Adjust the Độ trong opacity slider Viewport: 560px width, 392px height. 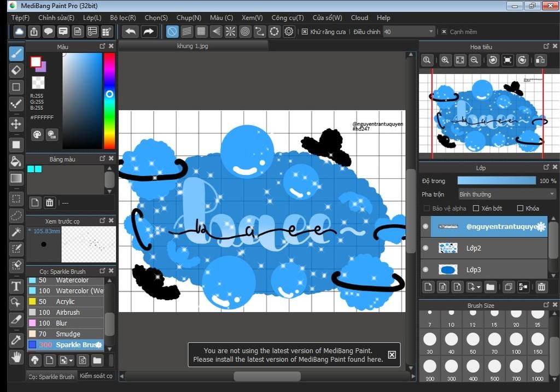click(x=497, y=180)
